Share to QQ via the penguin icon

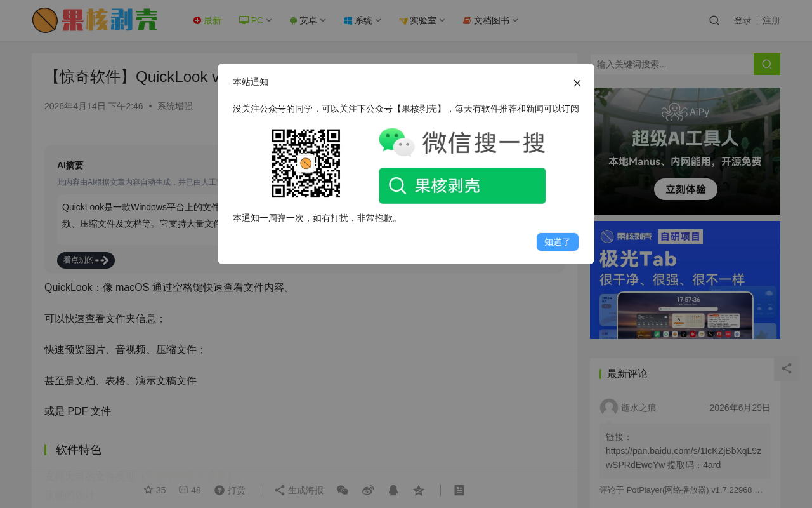click(393, 490)
